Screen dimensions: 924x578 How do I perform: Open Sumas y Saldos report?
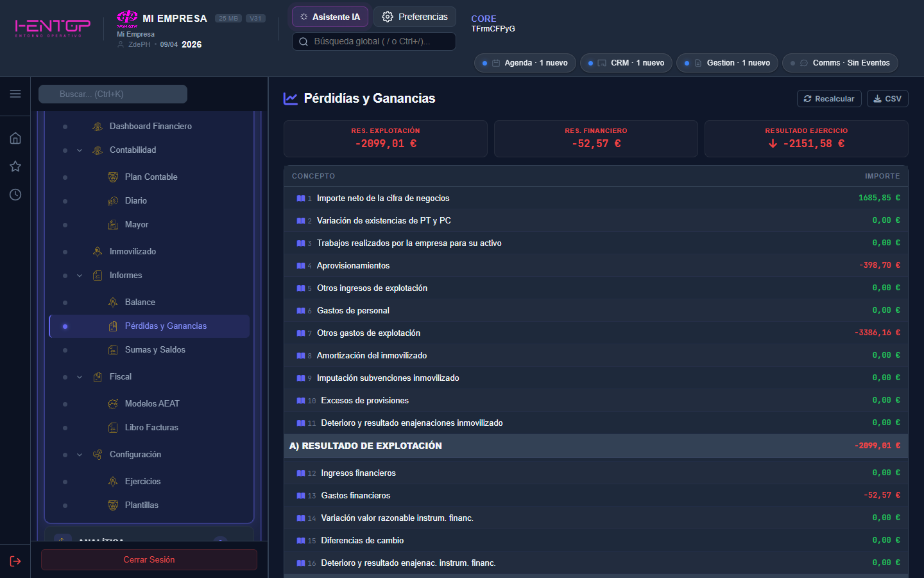[x=155, y=350]
